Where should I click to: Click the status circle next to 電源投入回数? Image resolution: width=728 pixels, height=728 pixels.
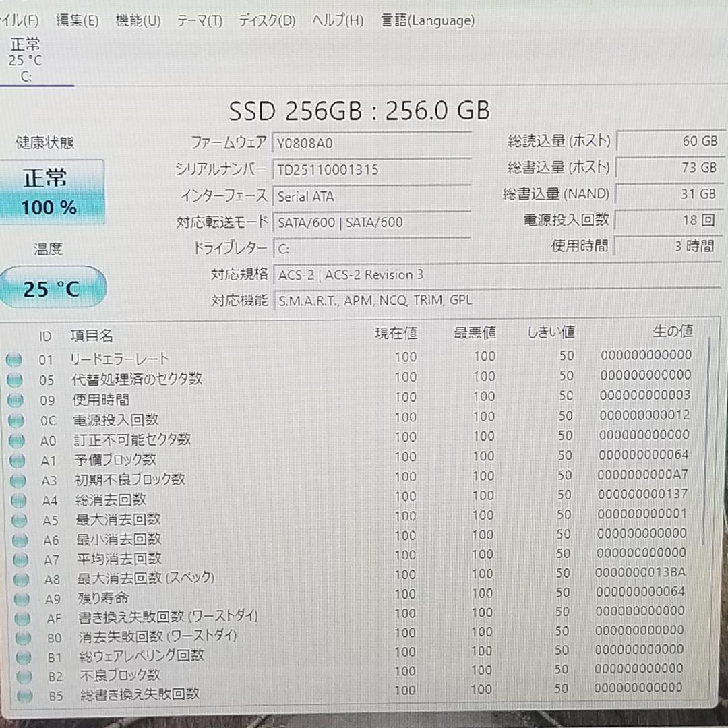[x=13, y=420]
